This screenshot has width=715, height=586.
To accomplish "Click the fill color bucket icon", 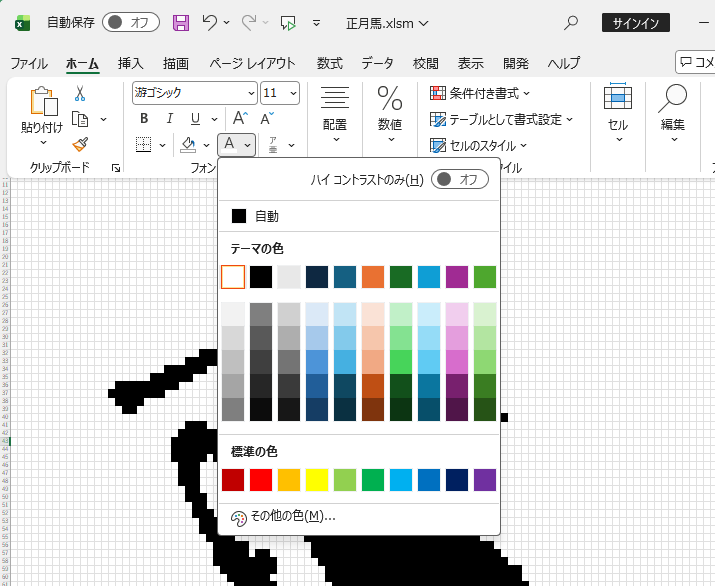I will [x=188, y=145].
